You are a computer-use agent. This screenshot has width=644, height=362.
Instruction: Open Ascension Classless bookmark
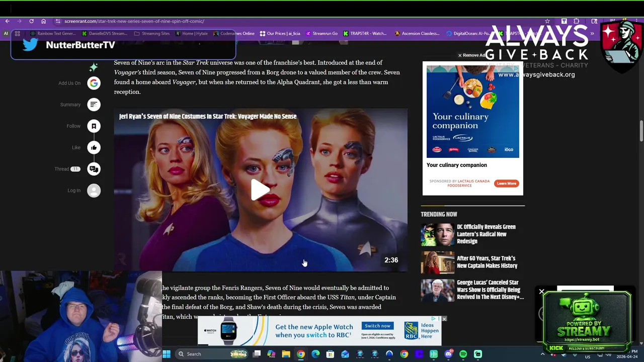point(417,34)
